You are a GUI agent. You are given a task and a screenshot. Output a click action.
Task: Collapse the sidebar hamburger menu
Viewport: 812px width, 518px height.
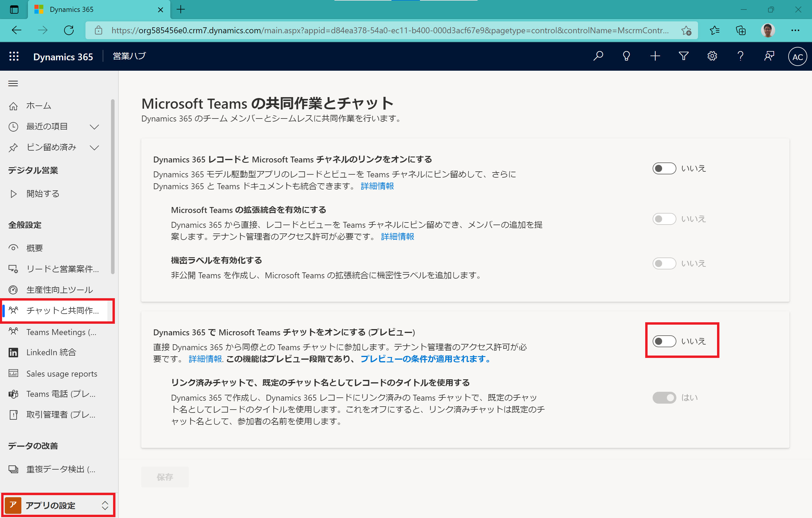click(x=13, y=83)
